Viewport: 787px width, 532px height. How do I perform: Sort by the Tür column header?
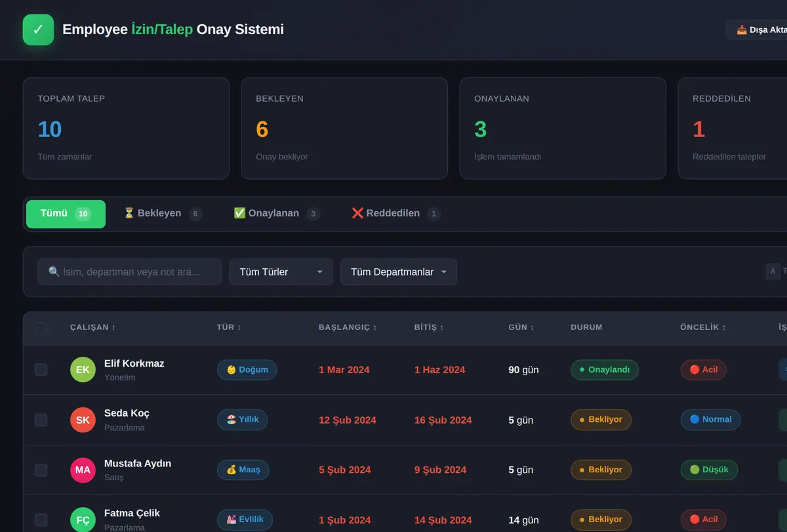[x=228, y=327]
